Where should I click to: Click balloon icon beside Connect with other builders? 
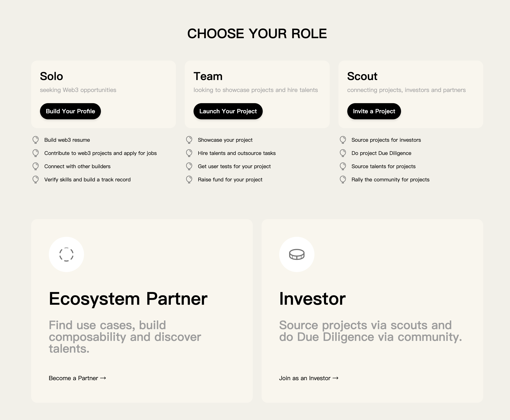pyautogui.click(x=36, y=166)
